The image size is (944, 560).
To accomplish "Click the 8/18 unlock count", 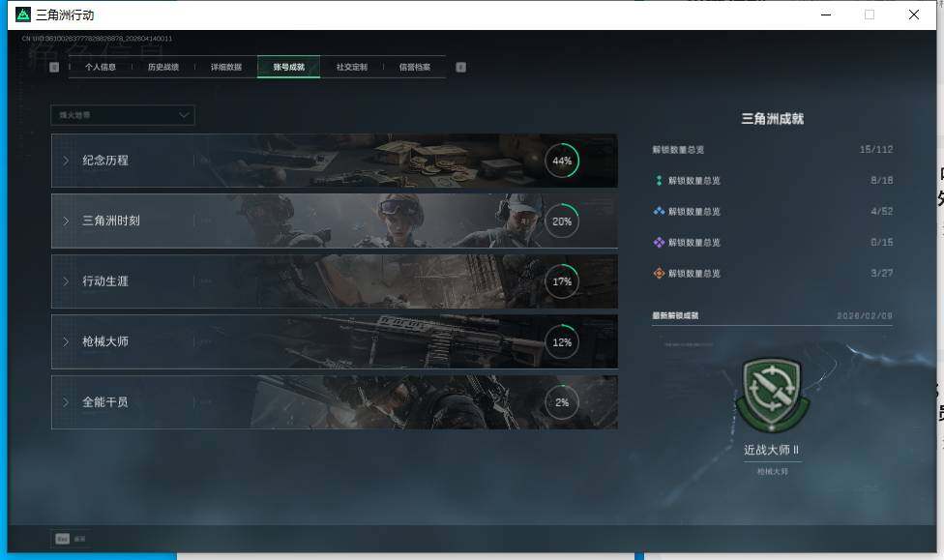I will [x=881, y=180].
